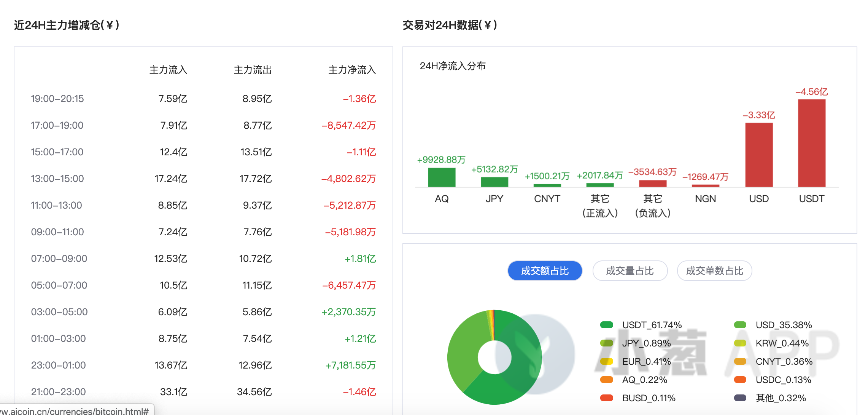Image resolution: width=868 pixels, height=415 pixels.
Task: Click the 交易对24H数据(¥) heading
Action: point(450,25)
